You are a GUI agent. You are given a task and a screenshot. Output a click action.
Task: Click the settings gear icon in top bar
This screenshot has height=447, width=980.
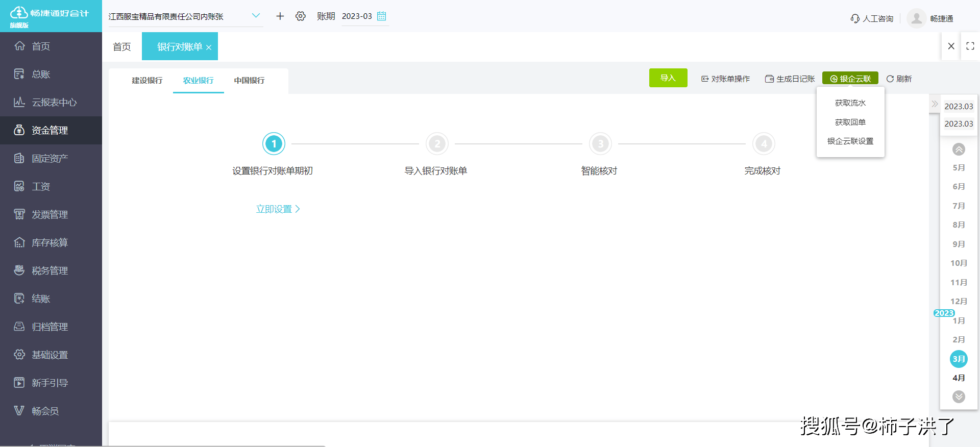point(301,16)
